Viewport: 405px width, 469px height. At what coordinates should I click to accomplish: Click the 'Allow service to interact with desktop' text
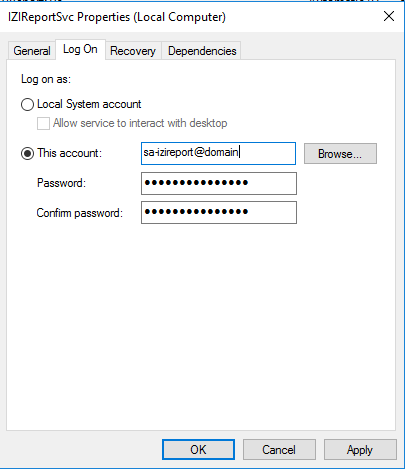[x=140, y=123]
